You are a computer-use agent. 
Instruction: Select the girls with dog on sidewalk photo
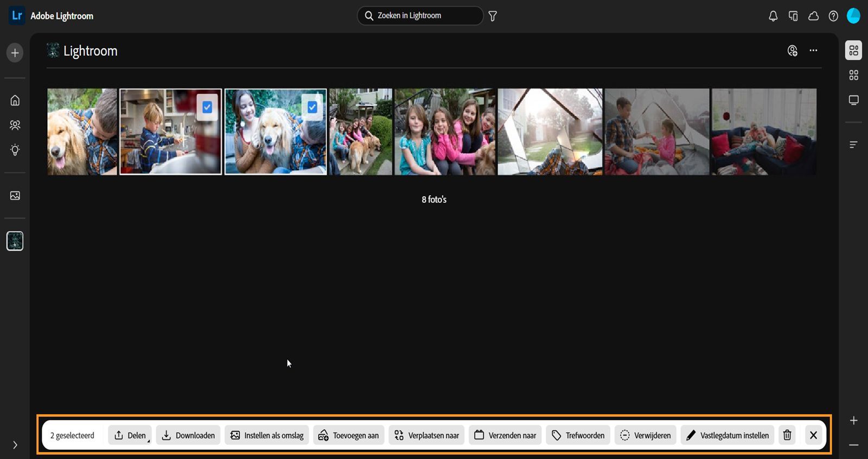click(x=360, y=132)
